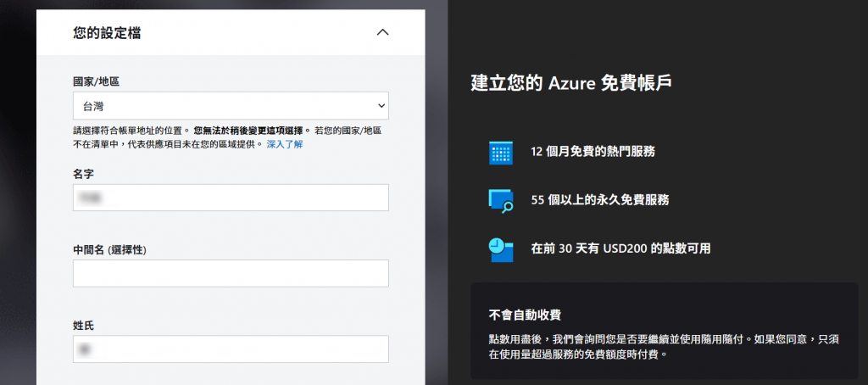Click the 在前 30 天有 USD200 的點數可用 text

(620, 248)
